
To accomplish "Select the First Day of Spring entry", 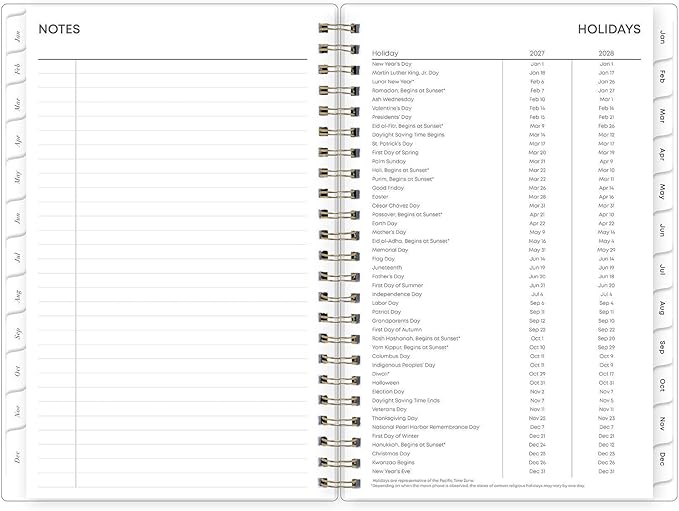I will (395, 152).
